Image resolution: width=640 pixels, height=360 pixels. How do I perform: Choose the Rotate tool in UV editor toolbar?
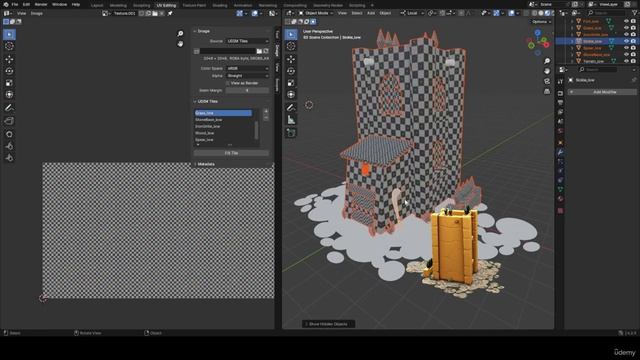(9, 71)
